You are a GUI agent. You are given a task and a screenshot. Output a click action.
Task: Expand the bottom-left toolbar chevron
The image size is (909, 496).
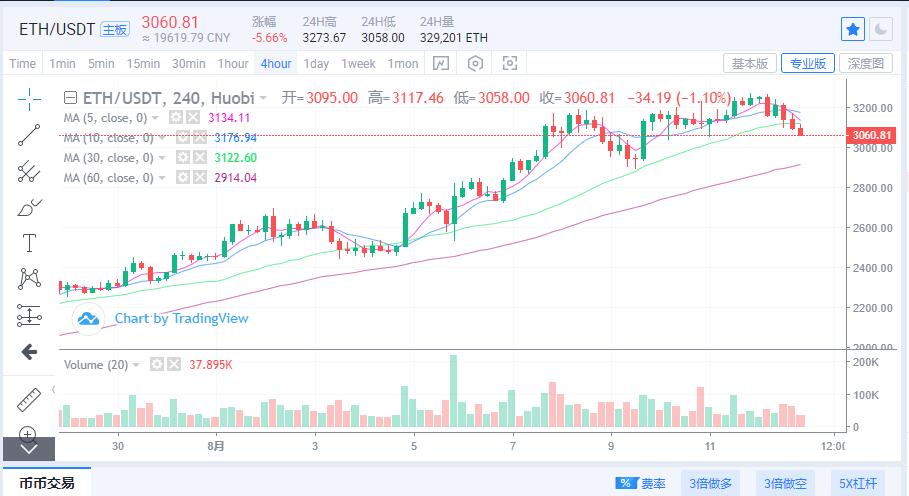coord(29,449)
